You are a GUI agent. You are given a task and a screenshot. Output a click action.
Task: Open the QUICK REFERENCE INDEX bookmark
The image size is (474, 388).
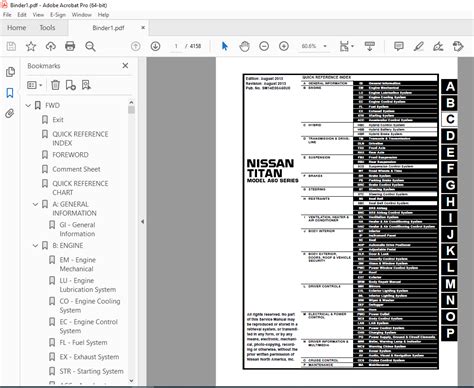[80, 138]
